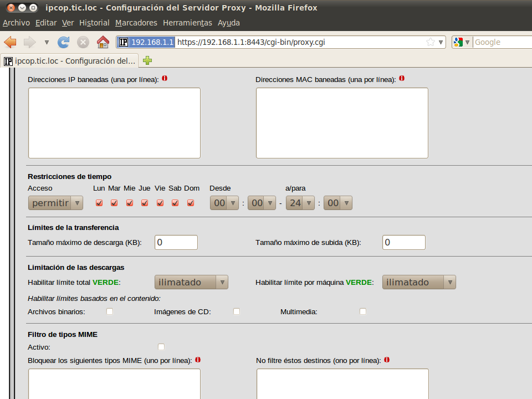Click the Firefox back arrow button
The image size is (532, 399).
10,42
